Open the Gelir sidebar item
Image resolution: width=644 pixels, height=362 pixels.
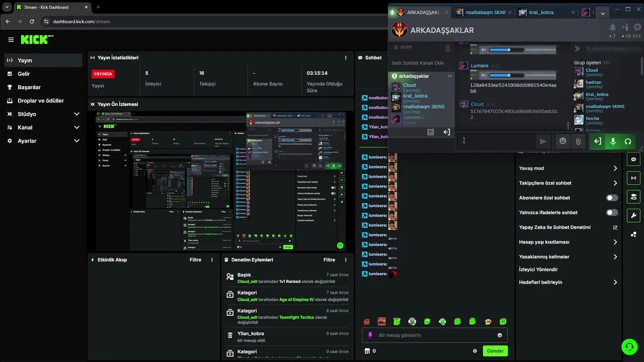(43, 74)
